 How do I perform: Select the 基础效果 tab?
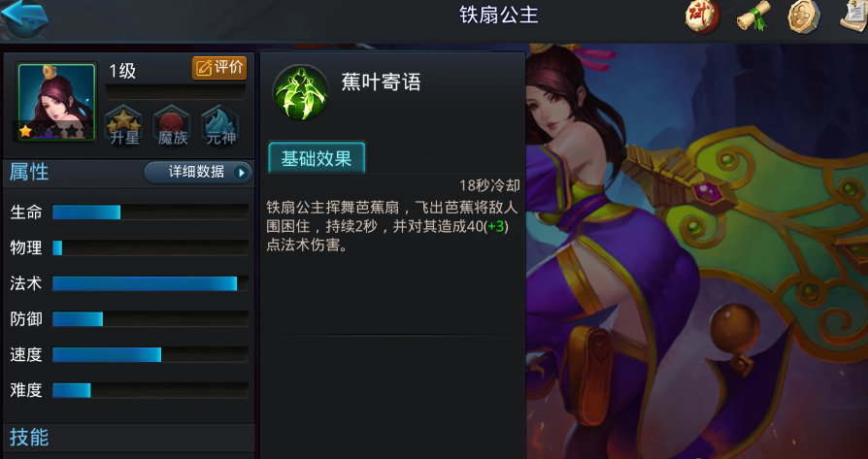317,159
